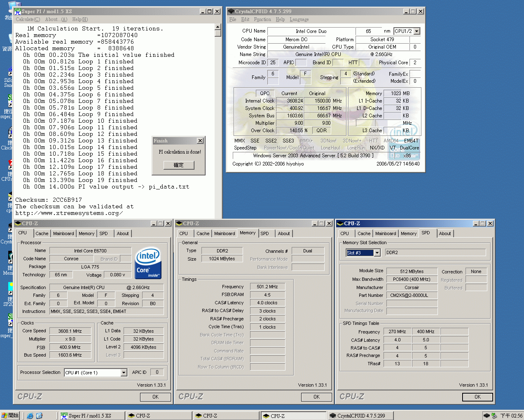Click the QPC button in CrystalCPUID
524x420 pixels.
pyautogui.click(x=265, y=93)
